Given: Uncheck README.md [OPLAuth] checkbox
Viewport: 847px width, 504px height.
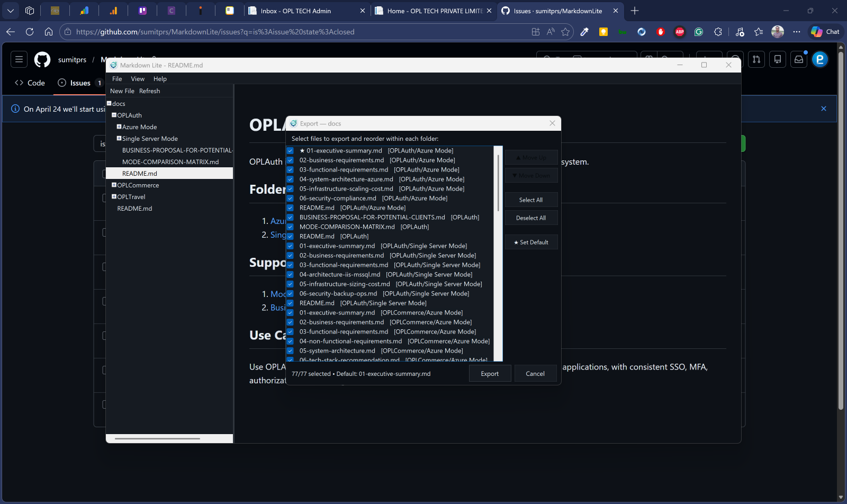Looking at the screenshot, I should 290,236.
